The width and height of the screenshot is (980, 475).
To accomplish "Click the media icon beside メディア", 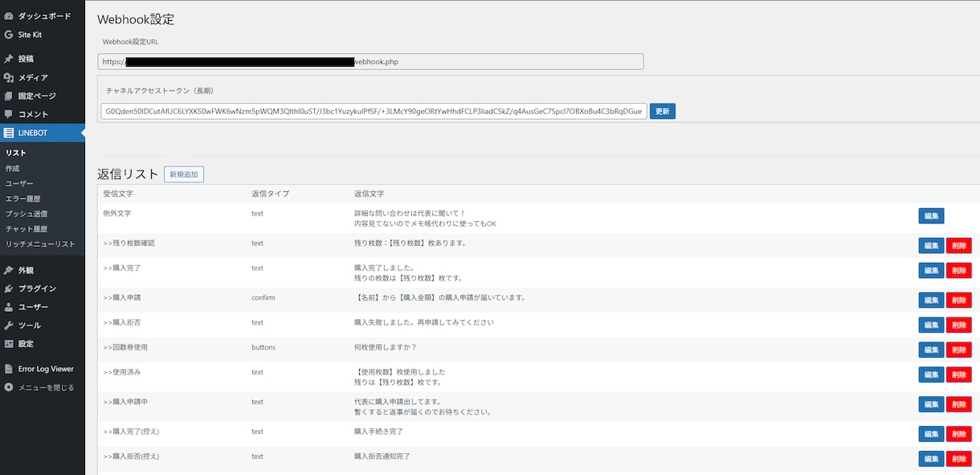I will pos(8,77).
